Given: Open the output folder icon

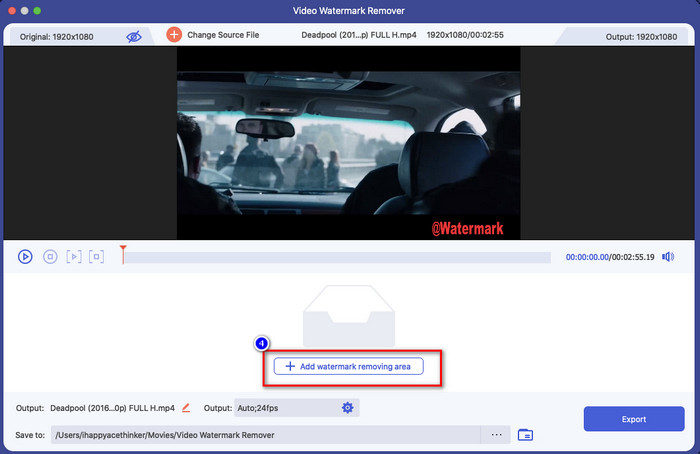Looking at the screenshot, I should pyautogui.click(x=525, y=435).
